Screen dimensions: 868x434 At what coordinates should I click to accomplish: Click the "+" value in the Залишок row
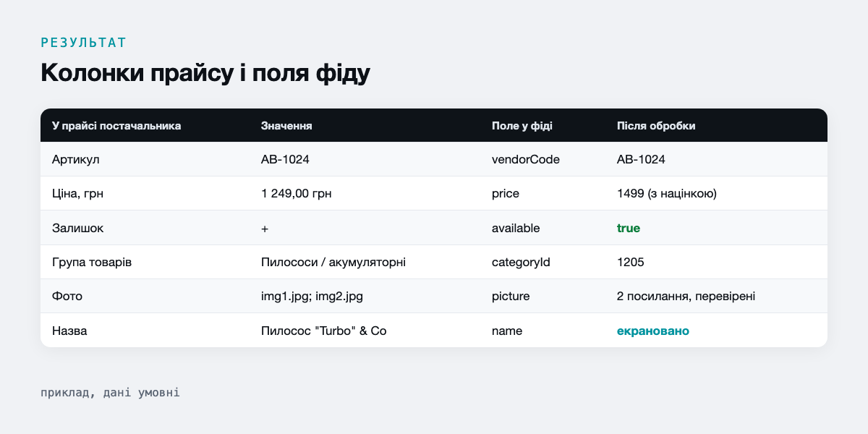pos(265,228)
